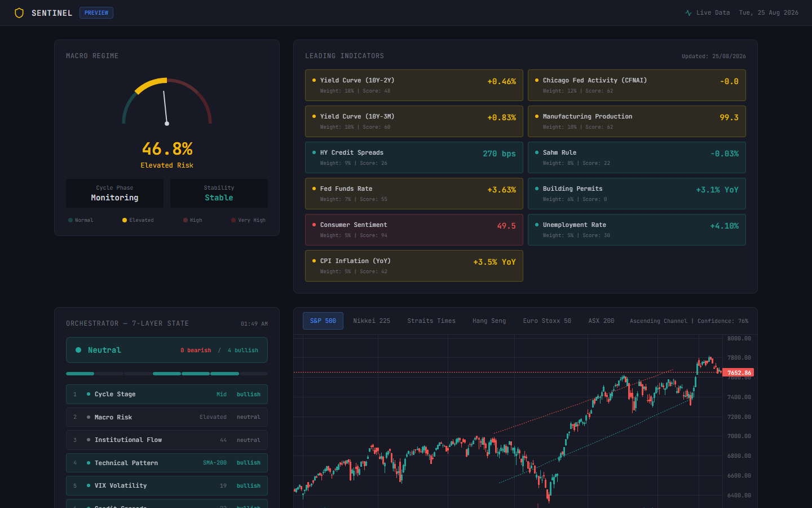This screenshot has width=812, height=508.
Task: Select the Macro Risk layer row
Action: coord(167,417)
